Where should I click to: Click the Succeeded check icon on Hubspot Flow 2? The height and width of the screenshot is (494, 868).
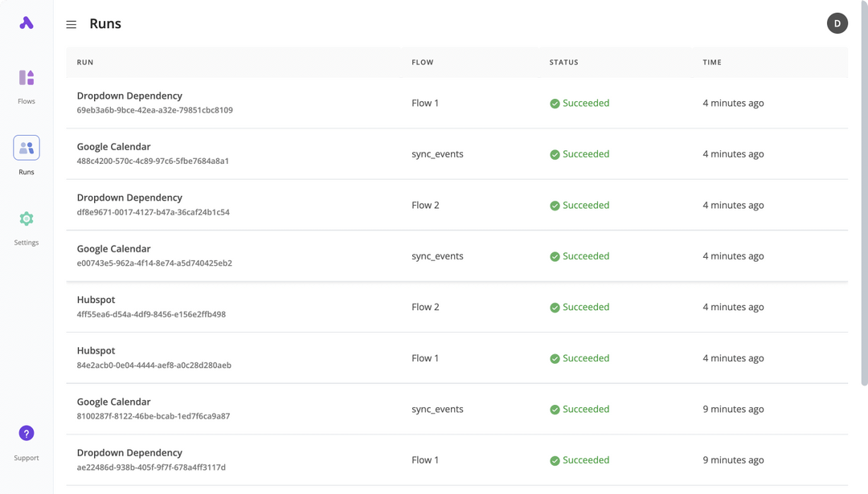[554, 306]
